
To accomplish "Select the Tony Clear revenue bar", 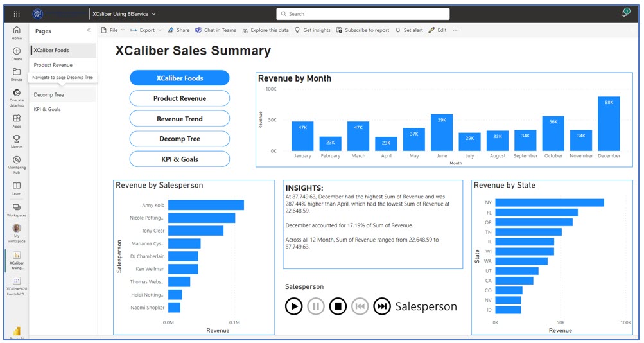I will point(196,231).
